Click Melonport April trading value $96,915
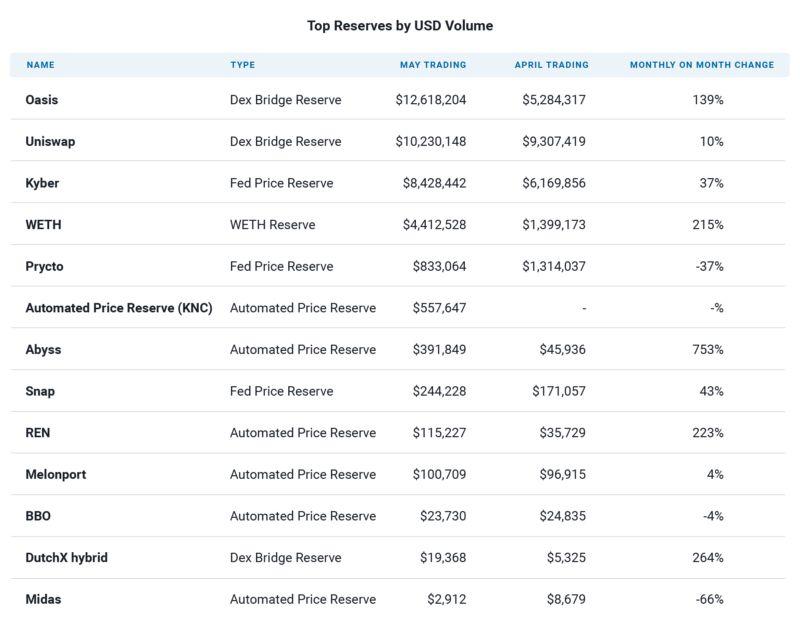Screen dimensions: 800x630 click(562, 474)
